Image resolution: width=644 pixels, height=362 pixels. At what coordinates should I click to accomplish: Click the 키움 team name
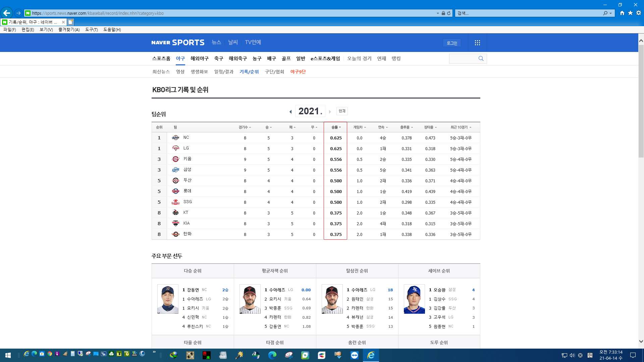(187, 159)
